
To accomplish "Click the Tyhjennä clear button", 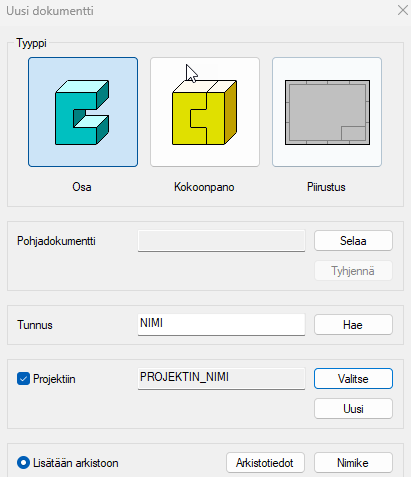I will coord(353,271).
